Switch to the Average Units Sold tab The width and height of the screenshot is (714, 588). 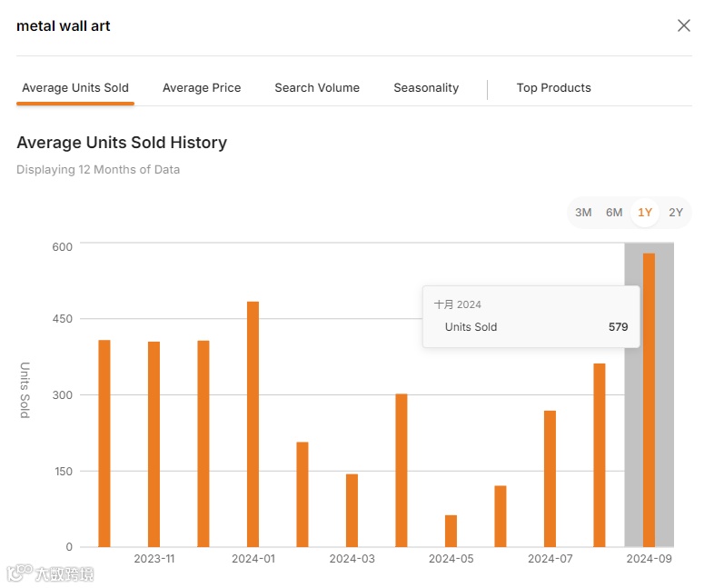coord(75,88)
